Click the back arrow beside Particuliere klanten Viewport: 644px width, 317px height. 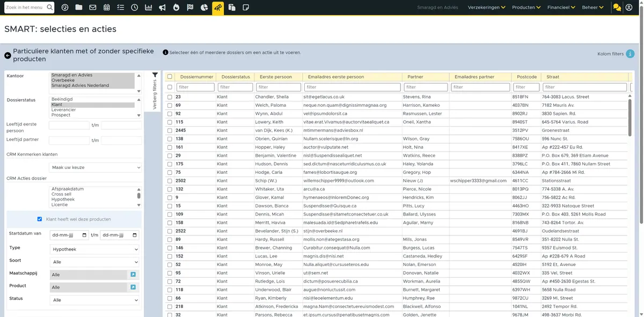(x=8, y=55)
